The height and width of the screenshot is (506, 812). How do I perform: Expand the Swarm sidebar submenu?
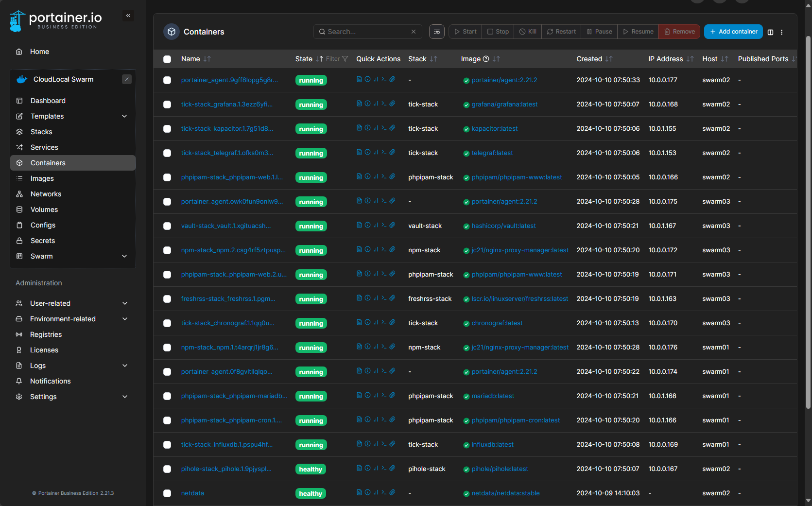124,256
